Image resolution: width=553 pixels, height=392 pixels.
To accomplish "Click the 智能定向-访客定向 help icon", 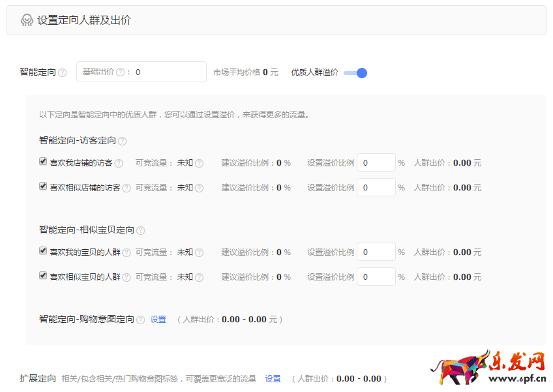I will pos(123,140).
